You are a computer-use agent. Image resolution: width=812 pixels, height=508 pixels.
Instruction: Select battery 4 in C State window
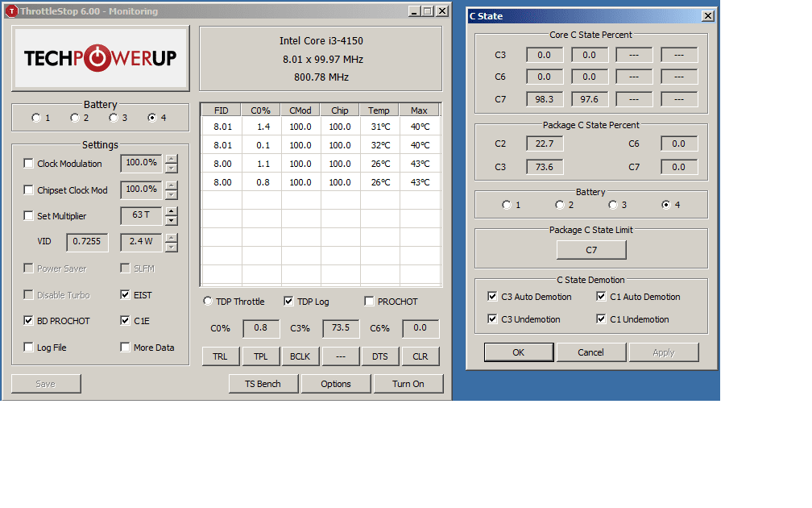[x=666, y=205]
